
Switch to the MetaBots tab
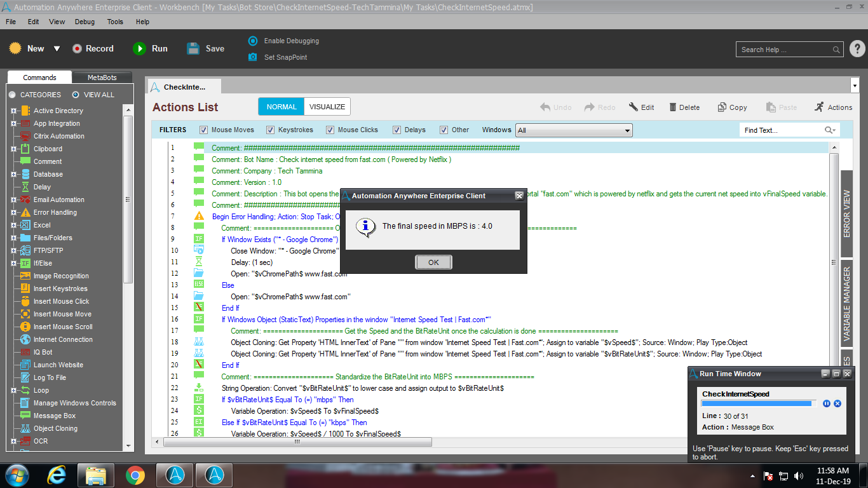102,78
